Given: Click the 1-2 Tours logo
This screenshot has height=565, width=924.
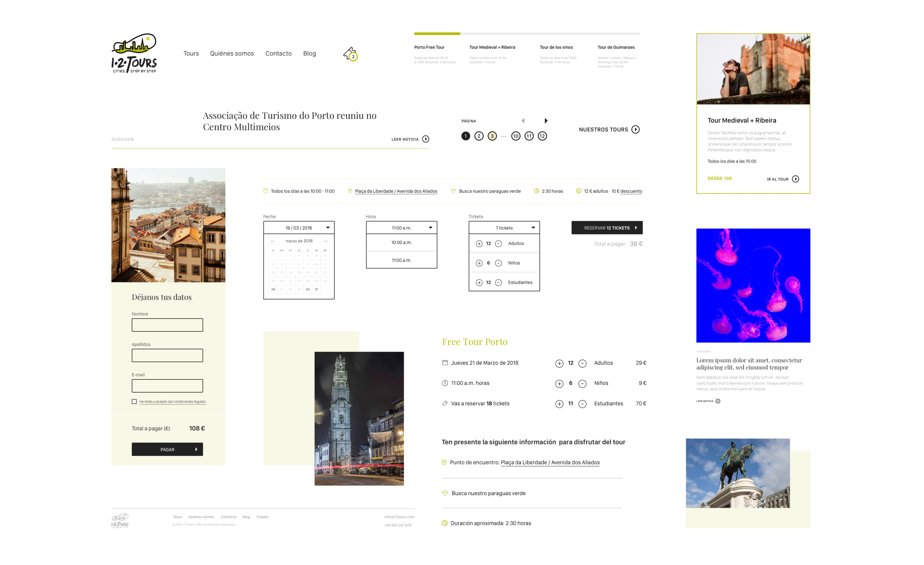Looking at the screenshot, I should click(x=134, y=54).
